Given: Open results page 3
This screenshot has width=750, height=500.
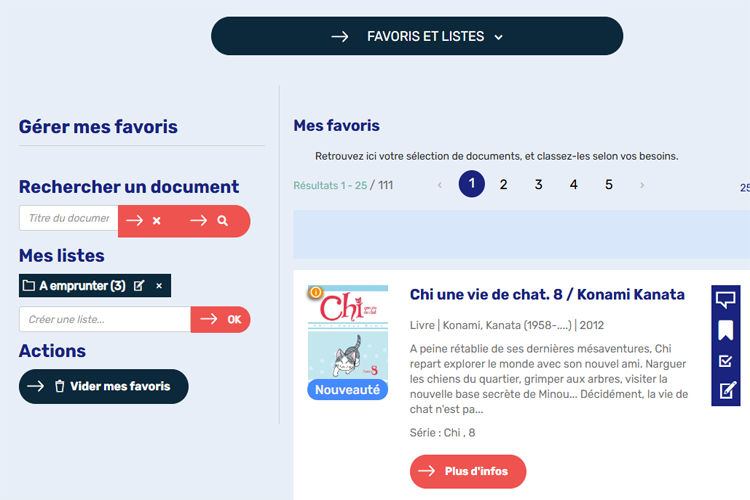Looking at the screenshot, I should click(538, 184).
